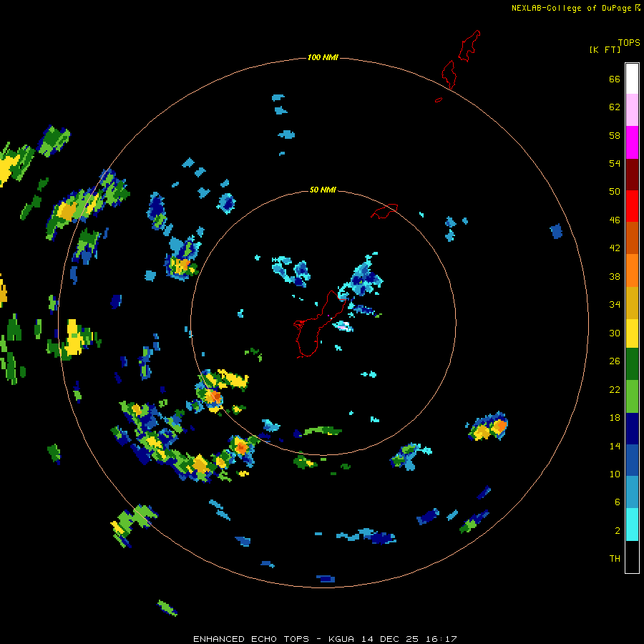Click the 50 NMI range ring label
This screenshot has height=644, width=644.
[323, 190]
